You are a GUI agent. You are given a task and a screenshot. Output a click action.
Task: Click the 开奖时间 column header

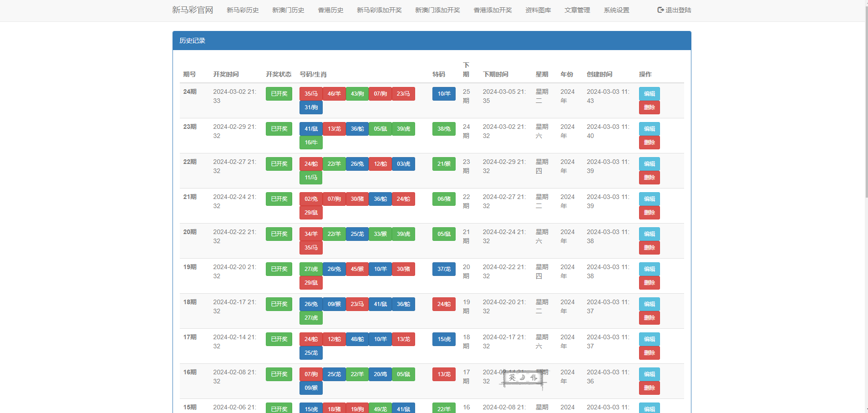pos(226,74)
